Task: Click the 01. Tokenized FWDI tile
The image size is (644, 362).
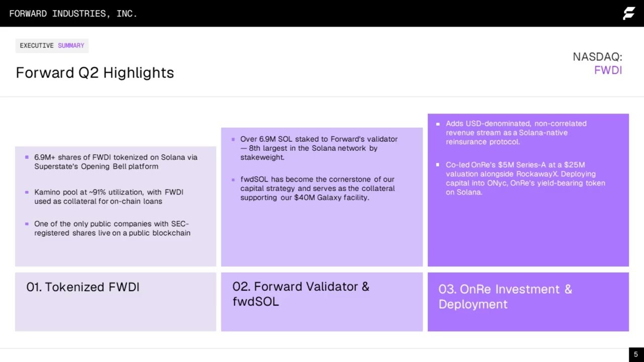Action: pos(116,302)
